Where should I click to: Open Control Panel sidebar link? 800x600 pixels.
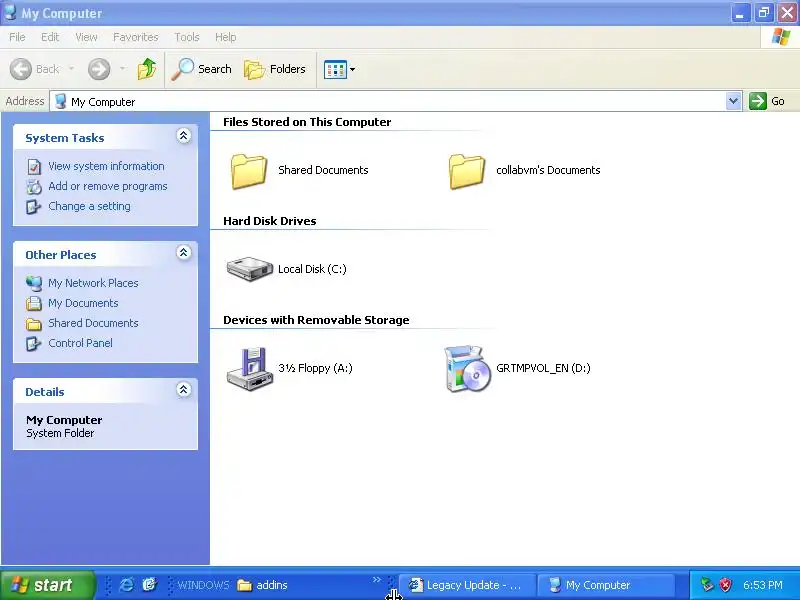81,343
